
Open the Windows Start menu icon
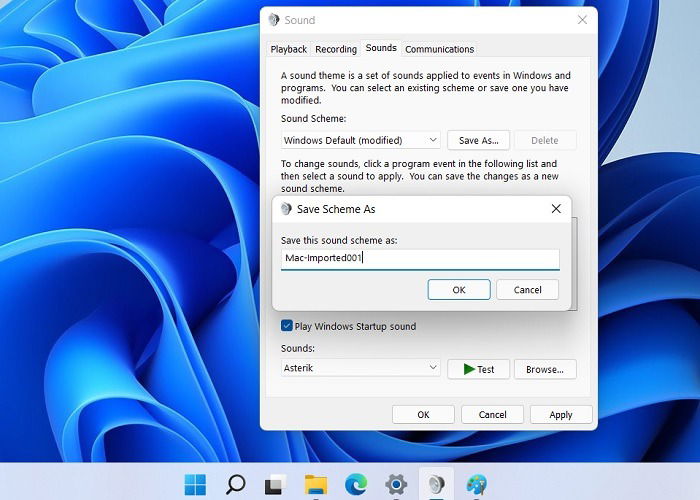195,484
